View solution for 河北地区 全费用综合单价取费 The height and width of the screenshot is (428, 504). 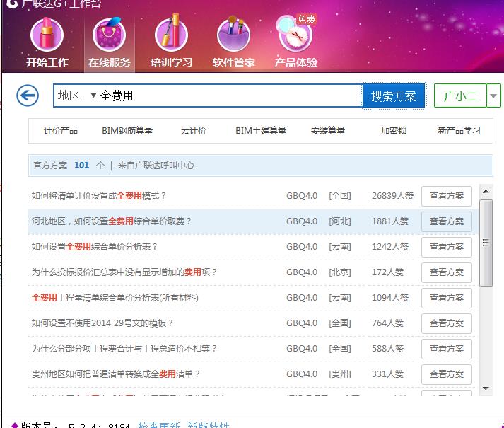coord(447,221)
